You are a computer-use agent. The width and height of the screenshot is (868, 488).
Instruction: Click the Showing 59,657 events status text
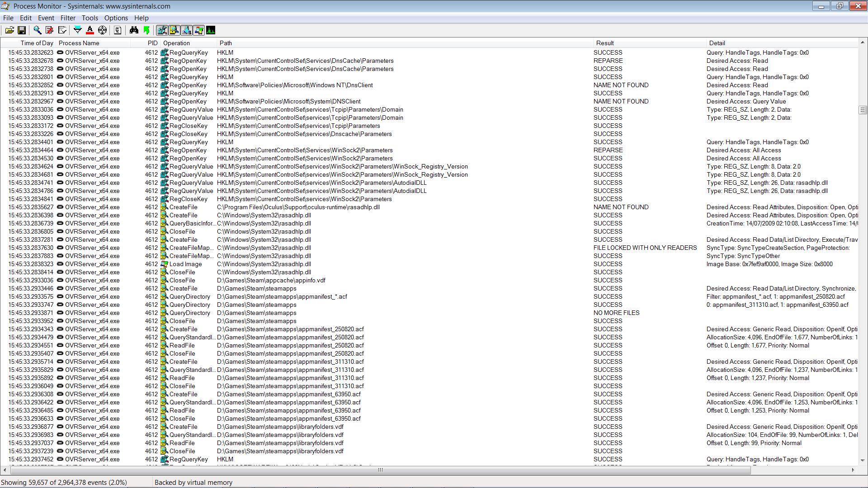(64, 483)
